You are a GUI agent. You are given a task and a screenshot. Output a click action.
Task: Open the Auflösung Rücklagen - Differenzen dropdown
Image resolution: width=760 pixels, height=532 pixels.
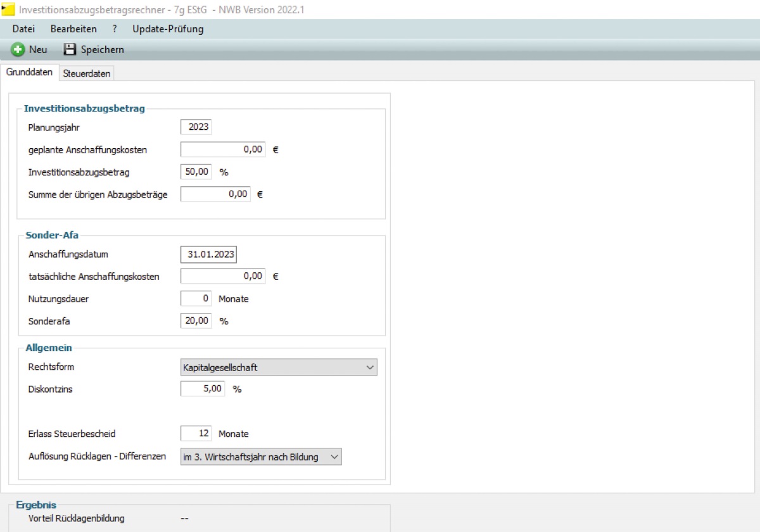261,457
